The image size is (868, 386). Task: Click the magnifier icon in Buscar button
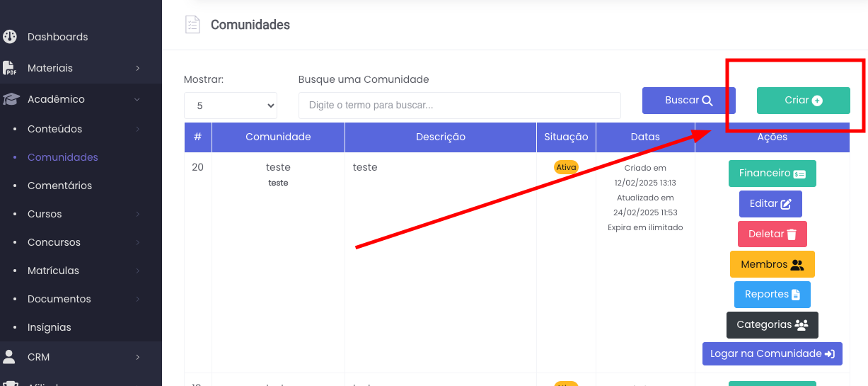pos(707,101)
